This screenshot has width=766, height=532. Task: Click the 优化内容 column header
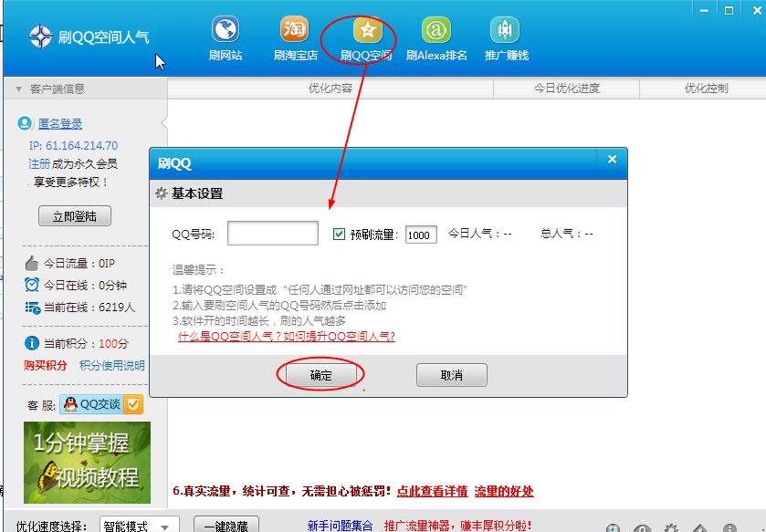(331, 89)
